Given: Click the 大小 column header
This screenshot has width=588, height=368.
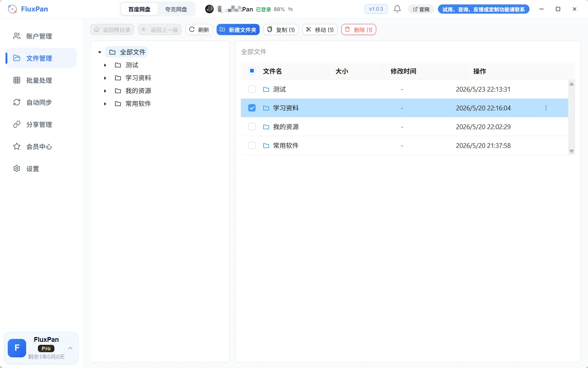Looking at the screenshot, I should pyautogui.click(x=342, y=71).
